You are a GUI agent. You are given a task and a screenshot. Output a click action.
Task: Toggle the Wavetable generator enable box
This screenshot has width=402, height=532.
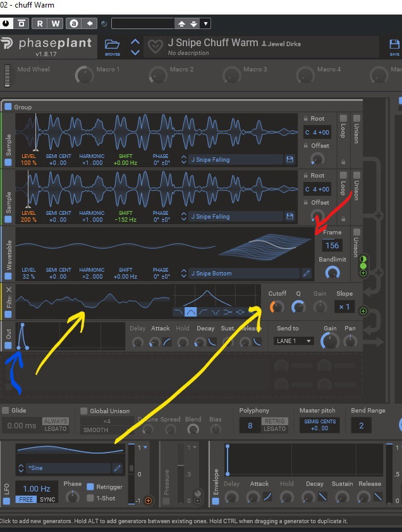[8, 276]
